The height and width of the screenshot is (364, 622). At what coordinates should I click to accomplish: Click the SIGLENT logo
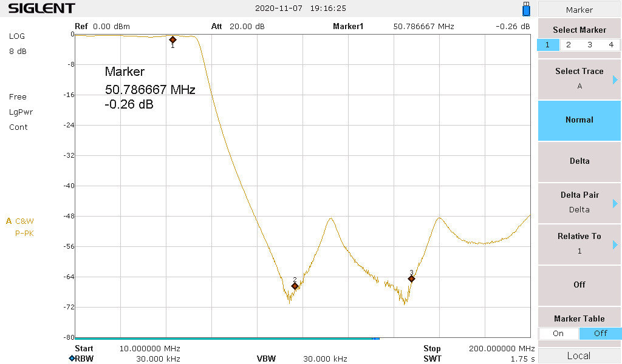41,8
